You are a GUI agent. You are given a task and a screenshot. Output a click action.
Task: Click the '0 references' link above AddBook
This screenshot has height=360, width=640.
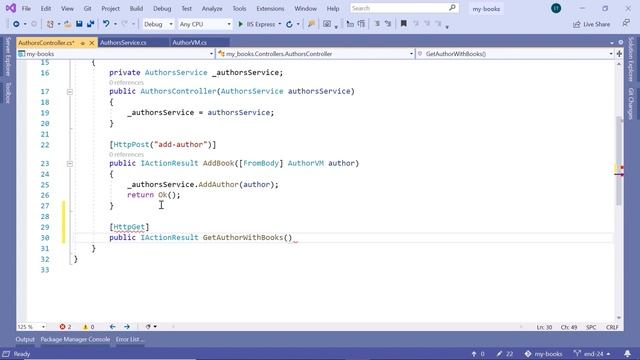(126, 155)
